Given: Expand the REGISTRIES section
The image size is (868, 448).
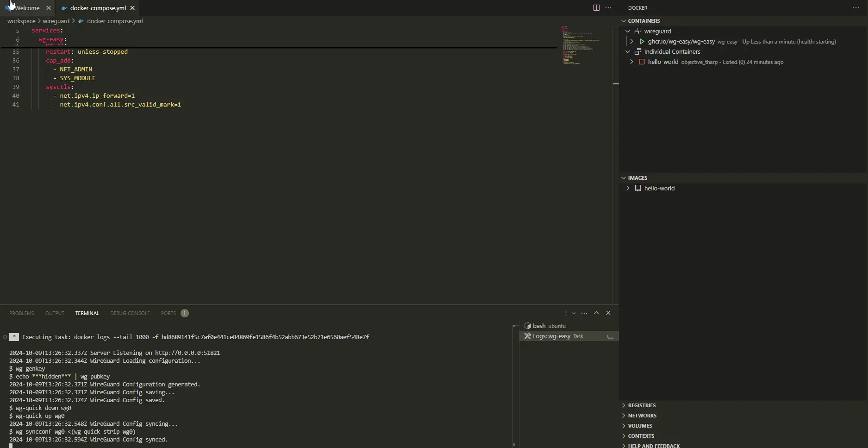Looking at the screenshot, I should [624, 405].
